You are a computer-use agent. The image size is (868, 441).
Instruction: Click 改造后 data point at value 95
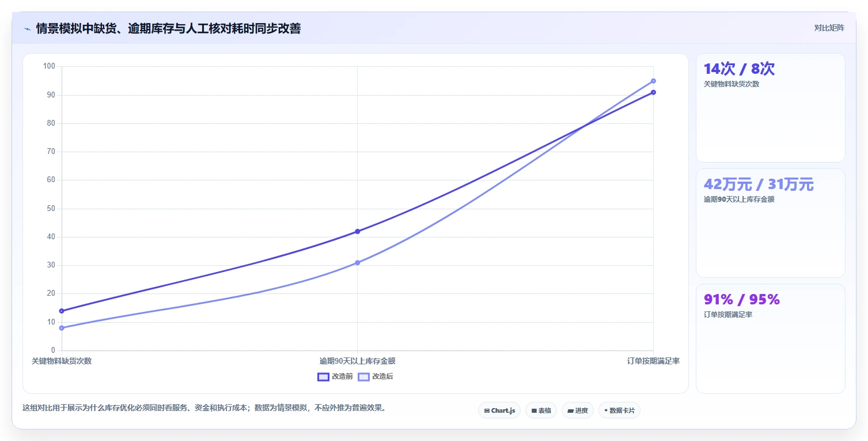653,81
